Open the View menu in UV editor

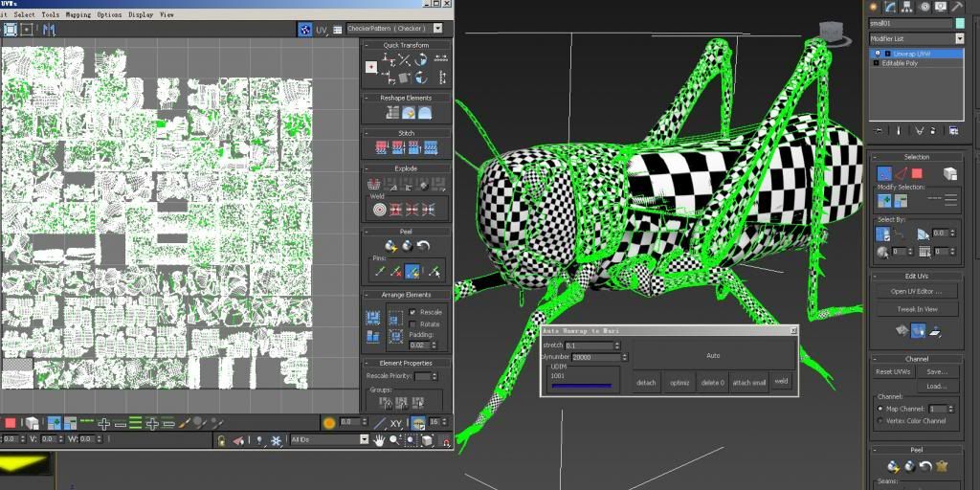coord(167,14)
